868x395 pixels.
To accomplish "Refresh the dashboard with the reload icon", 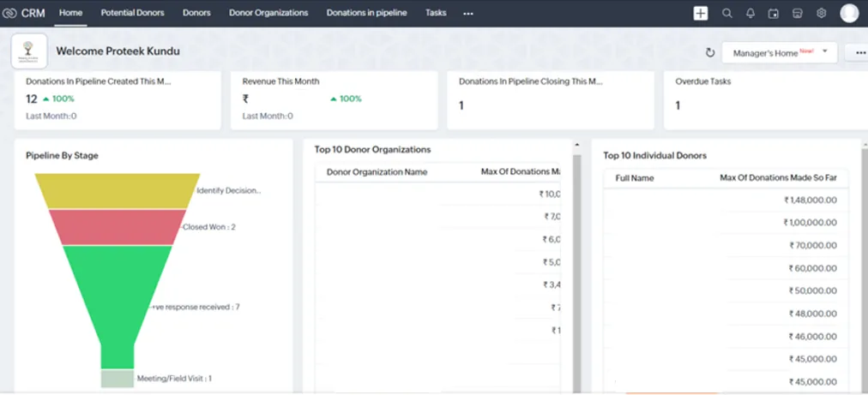I will click(x=709, y=52).
